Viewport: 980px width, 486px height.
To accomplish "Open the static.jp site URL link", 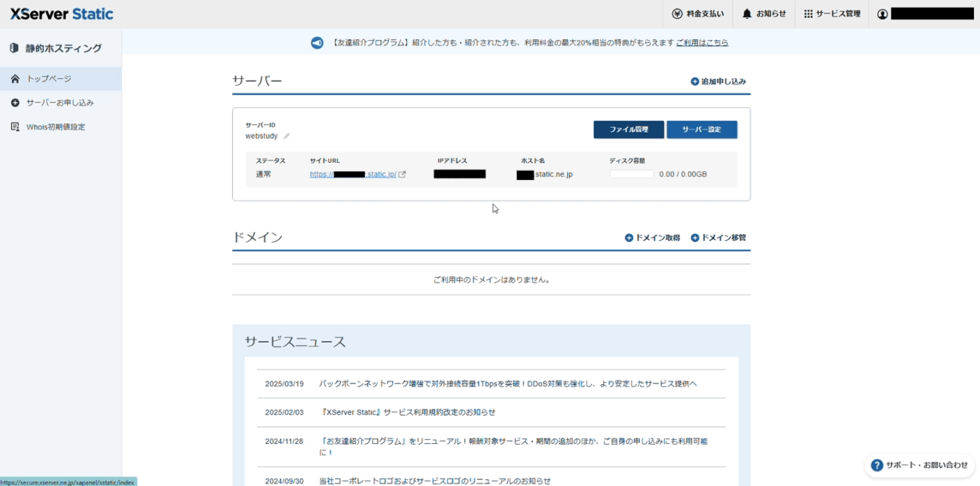I will pos(353,174).
